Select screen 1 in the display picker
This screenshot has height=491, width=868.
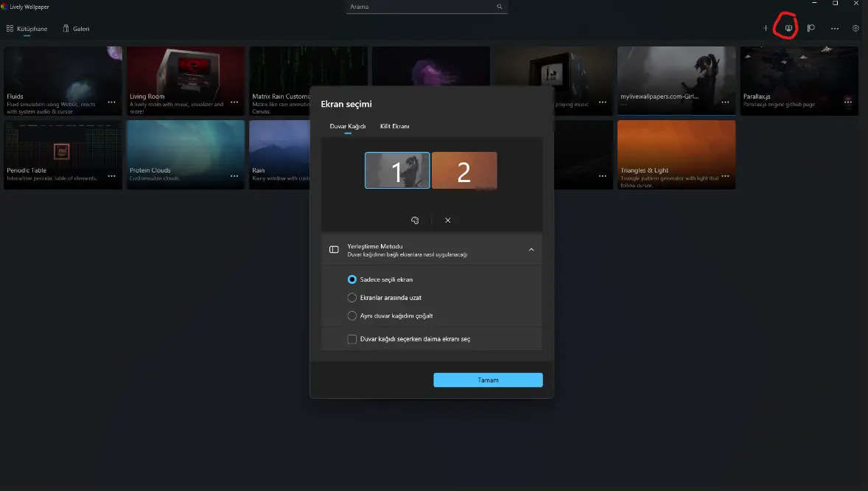[x=397, y=171]
